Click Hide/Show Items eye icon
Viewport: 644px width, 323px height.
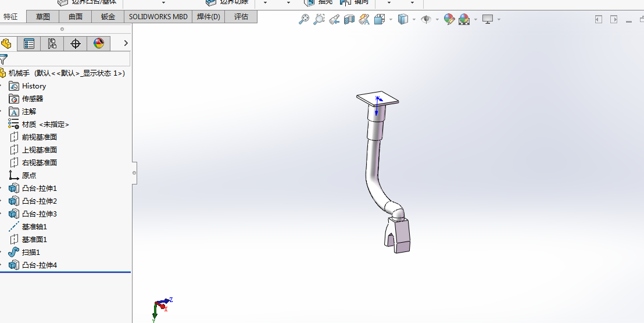[x=426, y=19]
